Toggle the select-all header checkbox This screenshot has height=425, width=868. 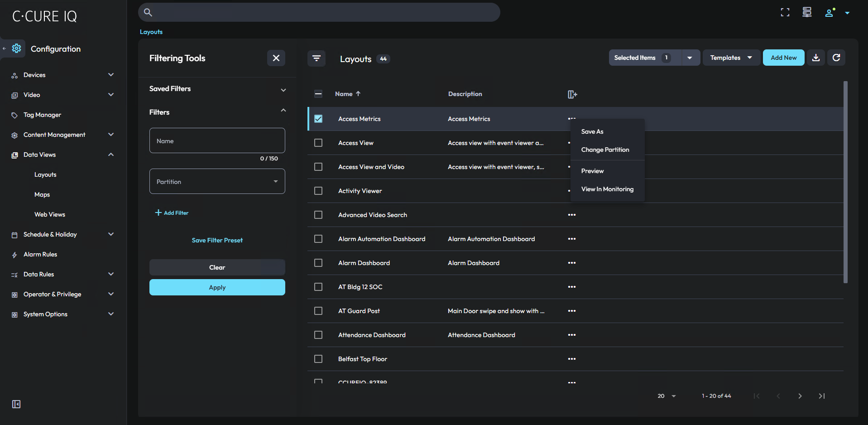pyautogui.click(x=318, y=94)
